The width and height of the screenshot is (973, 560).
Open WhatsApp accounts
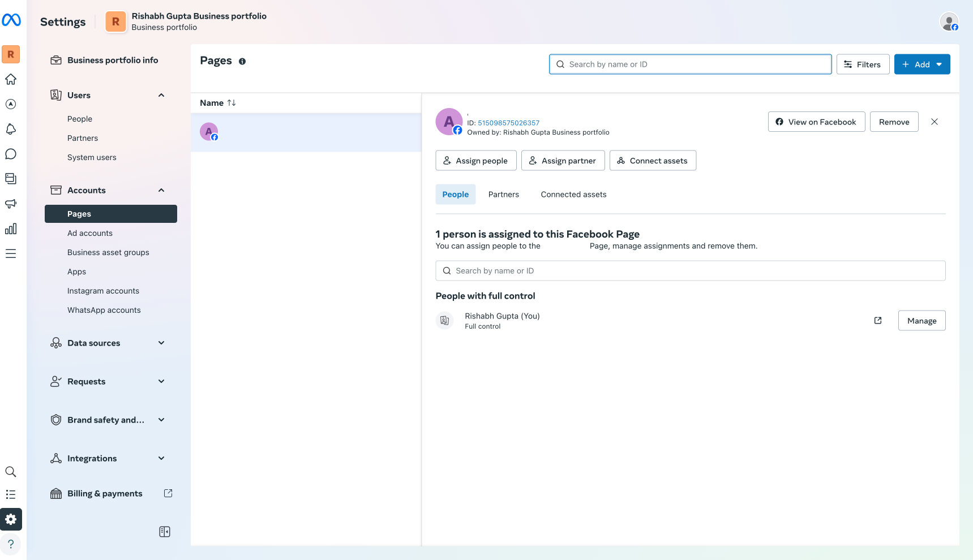[x=104, y=310]
